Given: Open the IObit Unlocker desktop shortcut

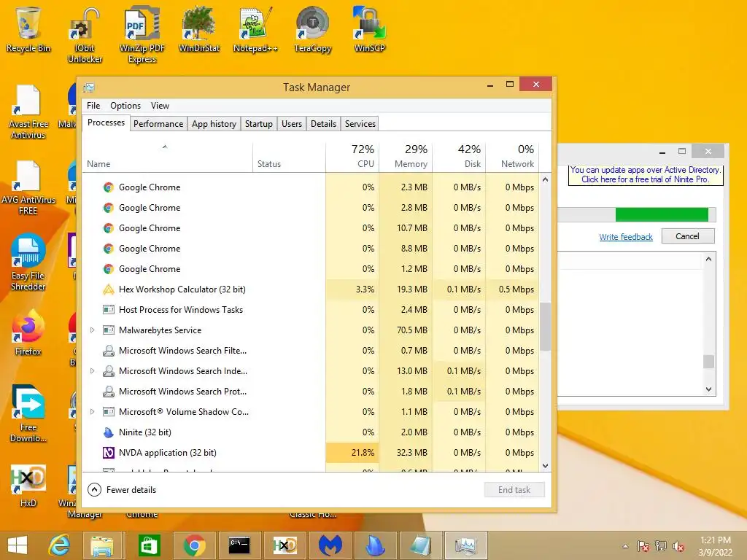Looking at the screenshot, I should pyautogui.click(x=85, y=34).
